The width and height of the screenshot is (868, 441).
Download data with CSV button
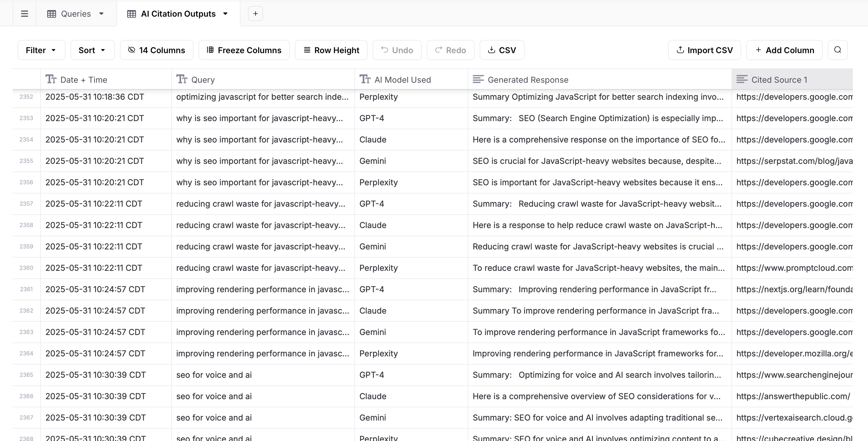click(x=502, y=50)
